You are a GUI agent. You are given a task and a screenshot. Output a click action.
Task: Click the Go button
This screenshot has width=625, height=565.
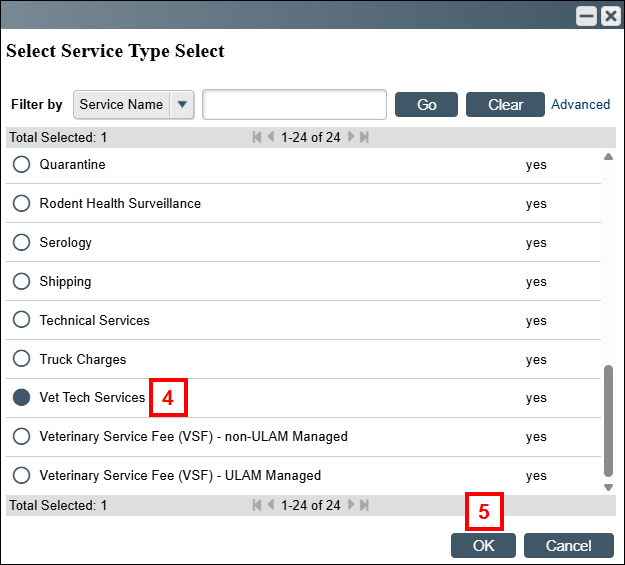(x=426, y=104)
